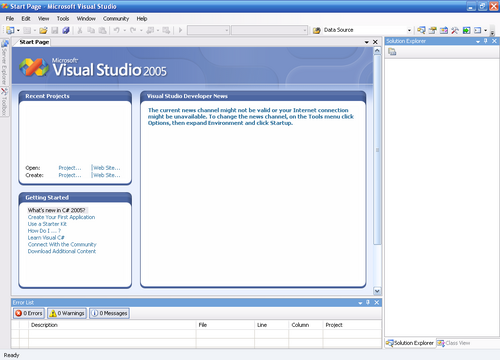Viewport: 500px width, 360px height.
Task: Click the Create Your First Application link
Action: (61, 217)
